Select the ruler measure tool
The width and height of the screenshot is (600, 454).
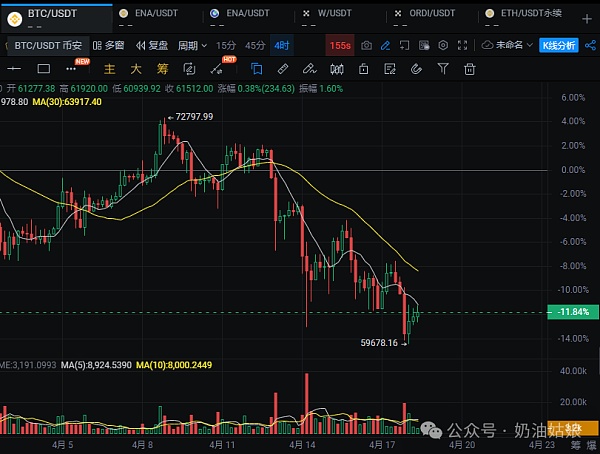pos(282,68)
